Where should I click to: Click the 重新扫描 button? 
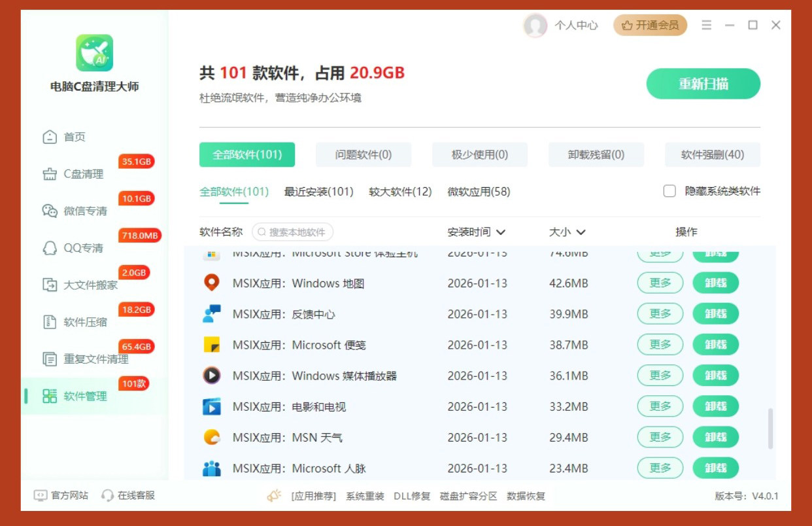[x=703, y=84]
